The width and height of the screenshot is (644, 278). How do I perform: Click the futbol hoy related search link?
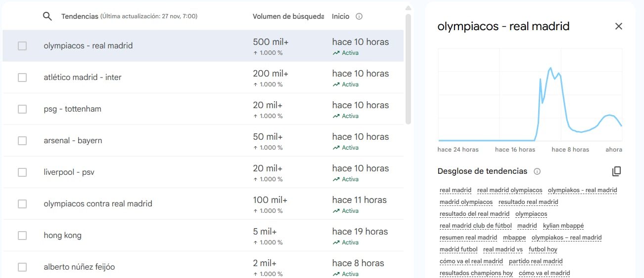(543, 249)
